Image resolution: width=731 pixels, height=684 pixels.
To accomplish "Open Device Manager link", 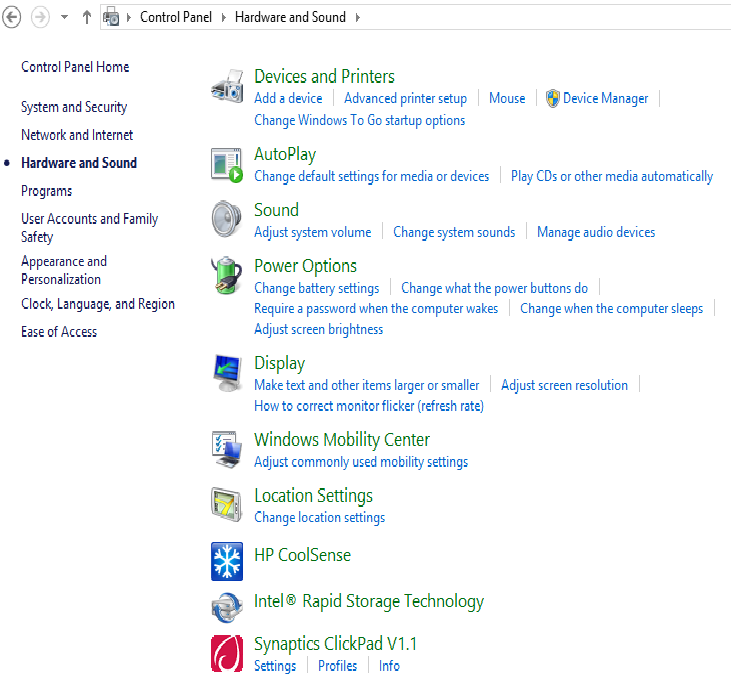I will pyautogui.click(x=606, y=98).
